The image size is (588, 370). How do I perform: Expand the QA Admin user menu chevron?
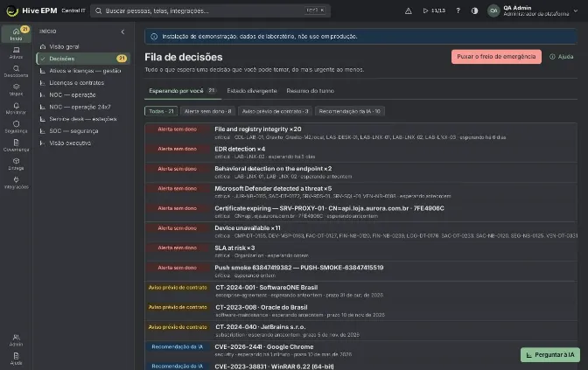[x=576, y=10]
